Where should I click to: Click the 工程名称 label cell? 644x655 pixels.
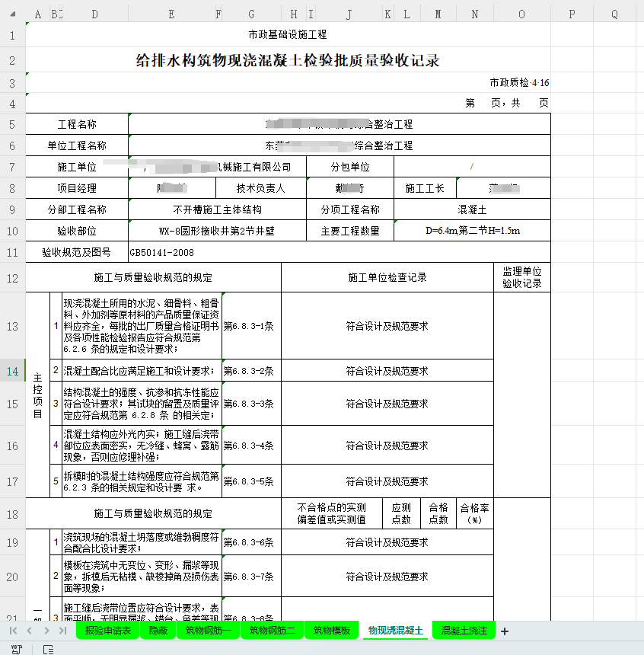tap(77, 124)
